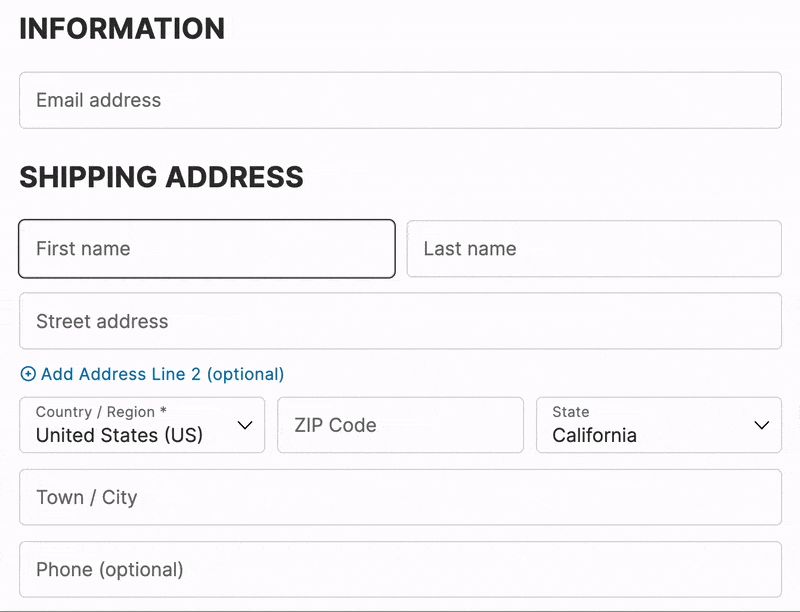Click the small "State" label
The width and height of the screenshot is (800, 612).
(x=570, y=412)
